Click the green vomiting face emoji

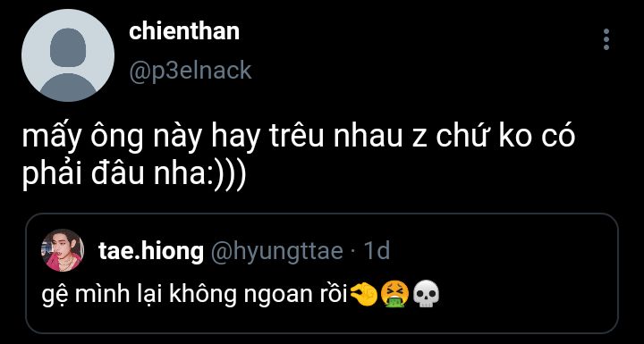[x=394, y=295]
